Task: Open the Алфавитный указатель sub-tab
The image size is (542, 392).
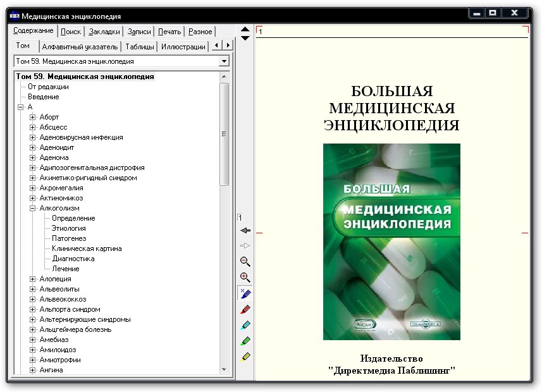Action: (x=80, y=47)
